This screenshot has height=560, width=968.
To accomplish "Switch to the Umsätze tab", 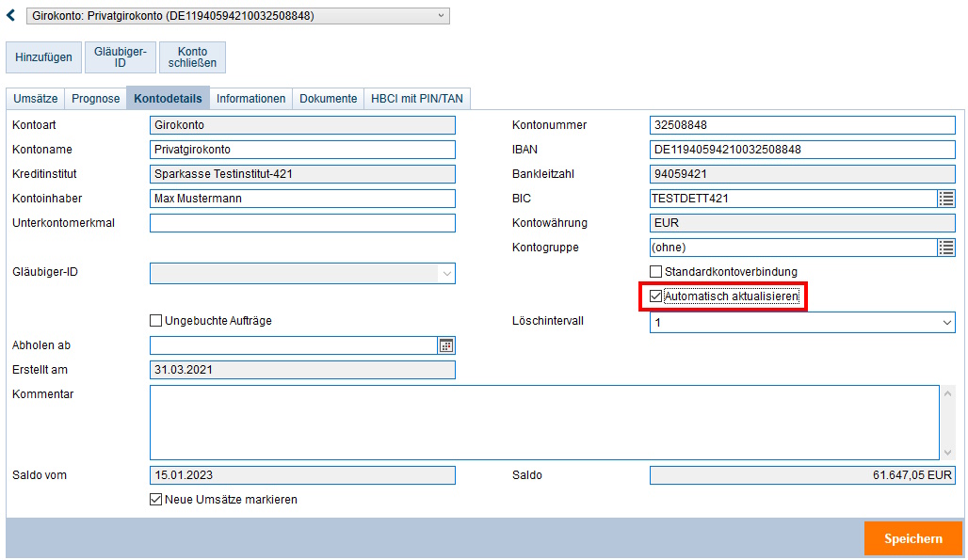I will pos(36,99).
